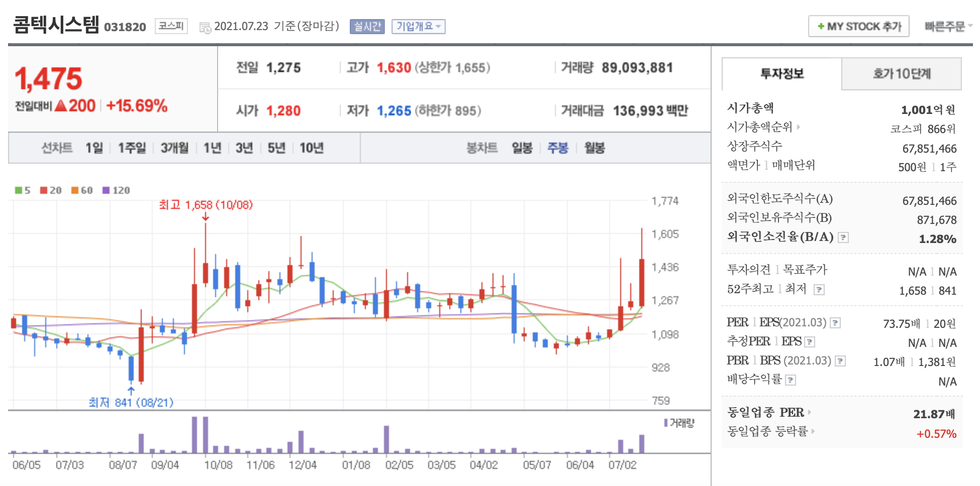Click the stock code 031820

point(125,27)
